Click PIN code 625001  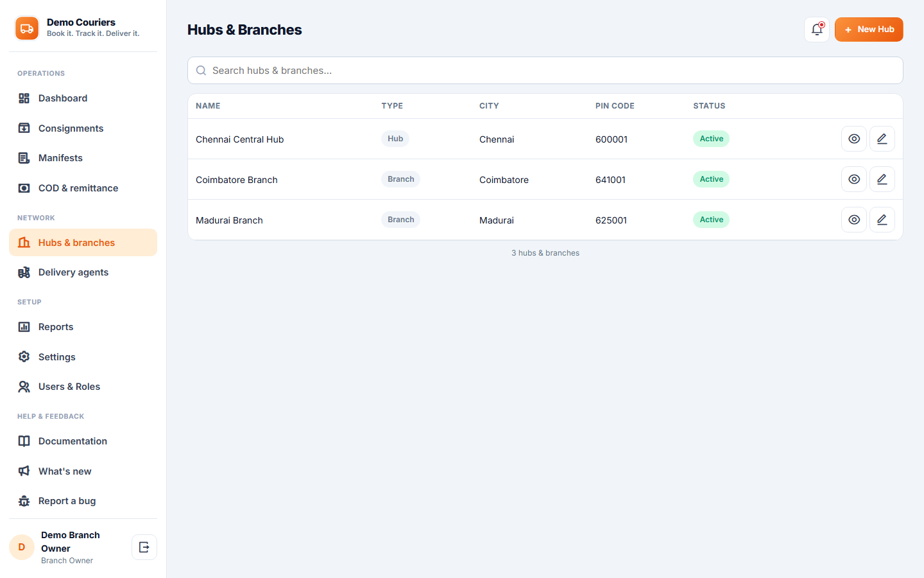point(611,220)
